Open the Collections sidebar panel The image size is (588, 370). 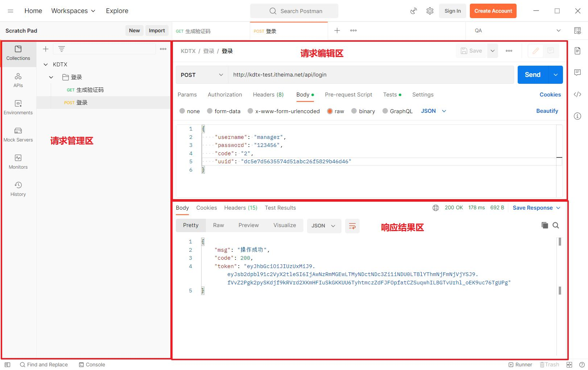coord(18,53)
